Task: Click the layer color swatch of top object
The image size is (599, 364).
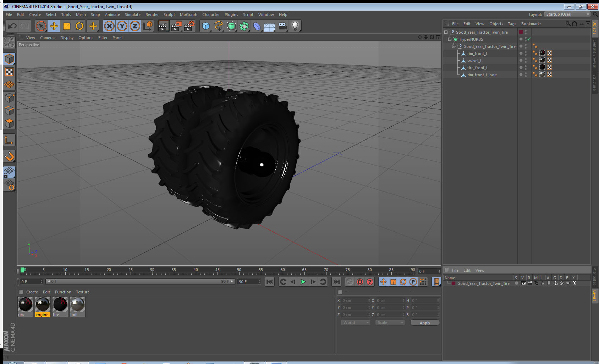Action: [x=521, y=32]
